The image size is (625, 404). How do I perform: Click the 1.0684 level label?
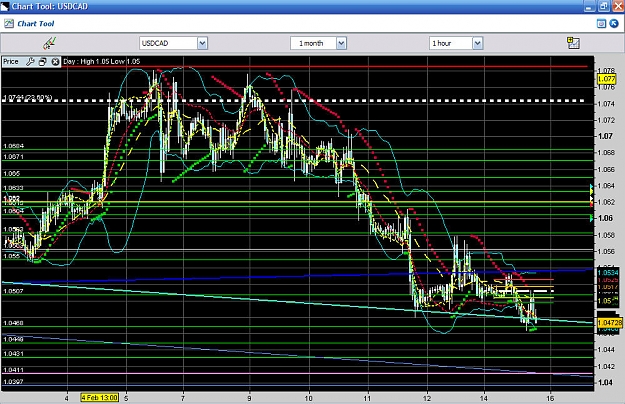tap(13, 146)
